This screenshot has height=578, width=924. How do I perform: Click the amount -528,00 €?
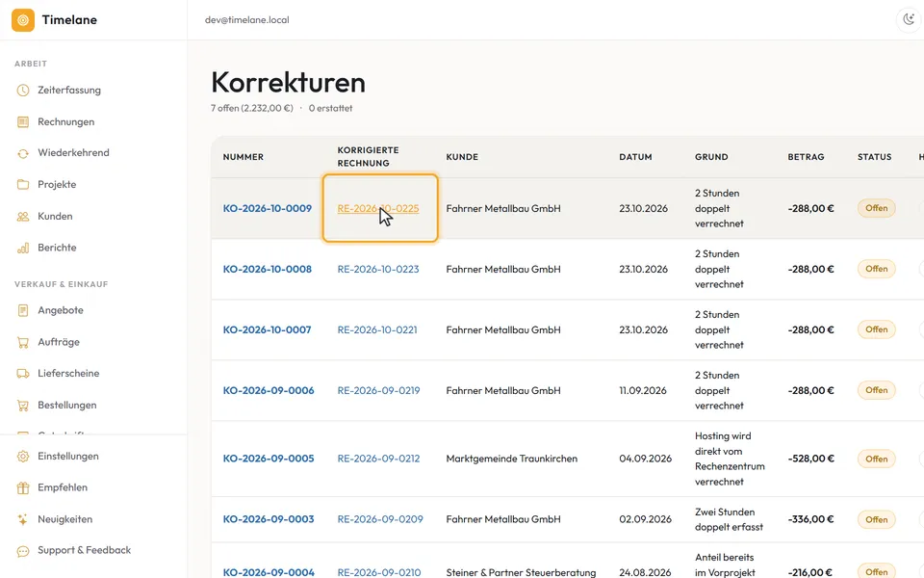[x=810, y=459]
